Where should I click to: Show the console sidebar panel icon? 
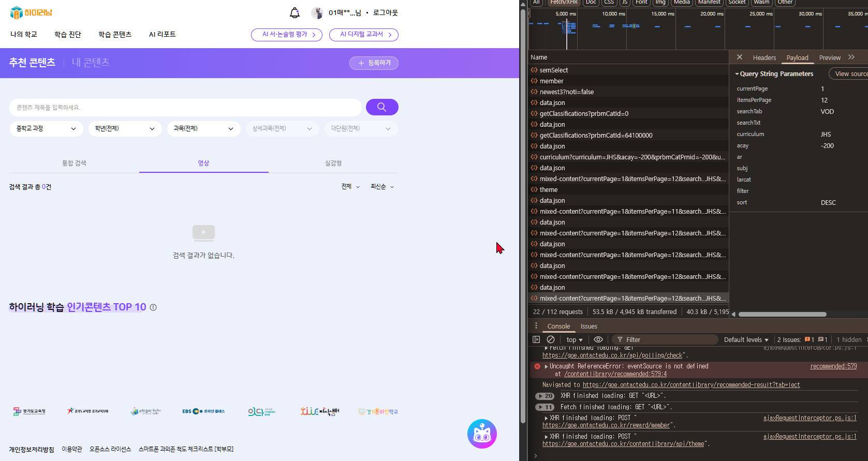536,339
